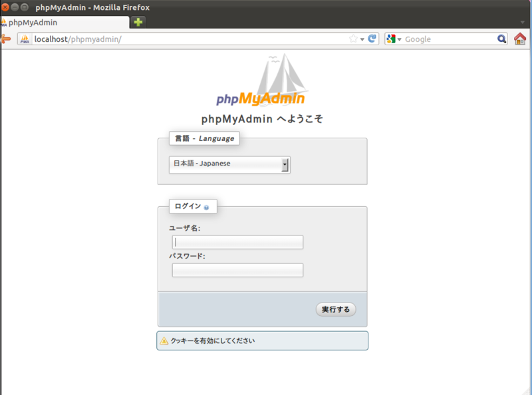This screenshot has width=532, height=395.
Task: Click the search magnifier icon
Action: (501, 39)
